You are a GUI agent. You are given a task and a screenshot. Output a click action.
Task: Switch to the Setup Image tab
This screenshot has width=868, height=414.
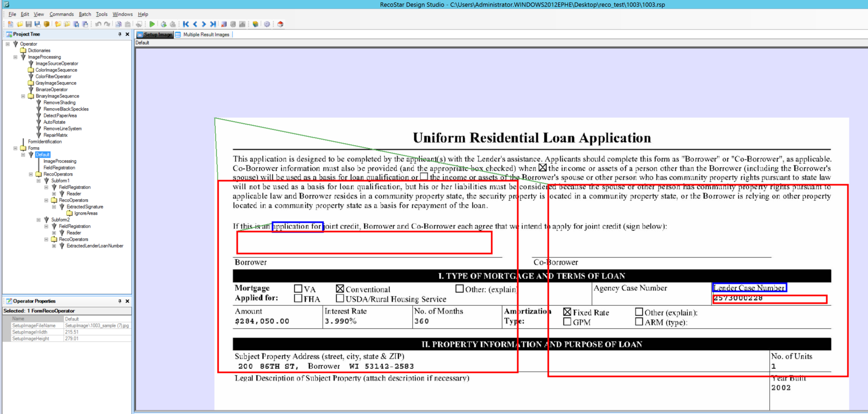pos(155,35)
